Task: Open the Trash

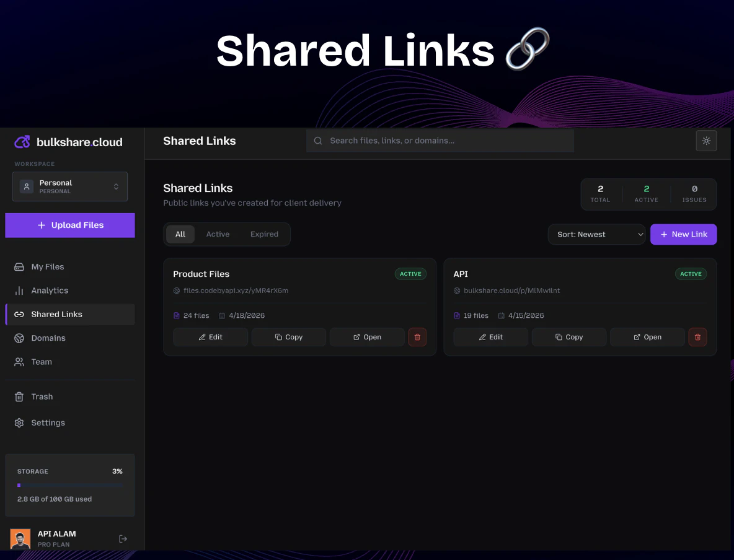Action: click(42, 396)
